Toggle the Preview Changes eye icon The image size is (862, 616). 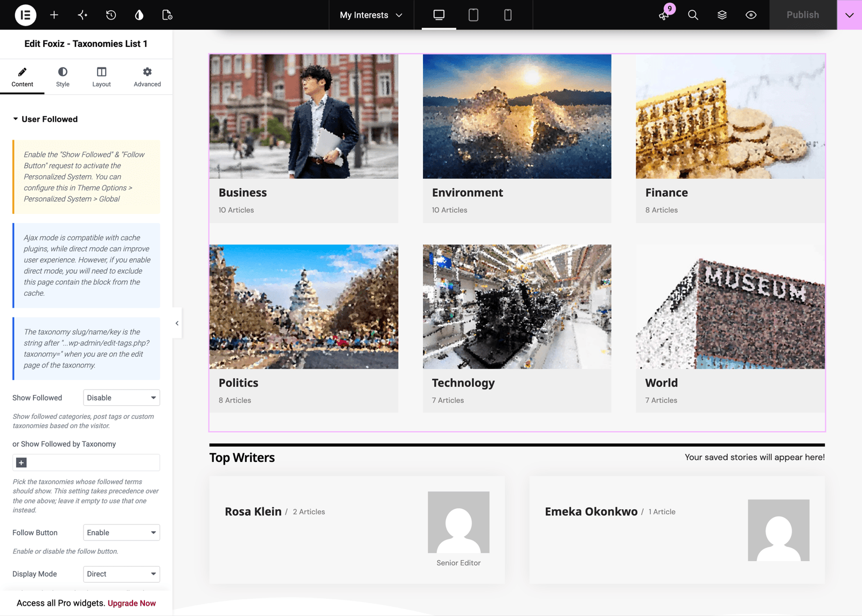click(x=751, y=15)
